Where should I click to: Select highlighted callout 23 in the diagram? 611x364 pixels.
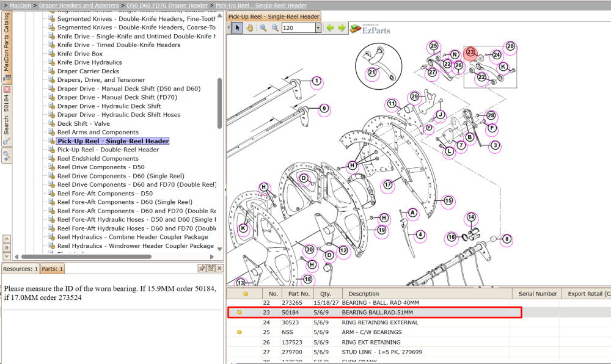pyautogui.click(x=470, y=52)
